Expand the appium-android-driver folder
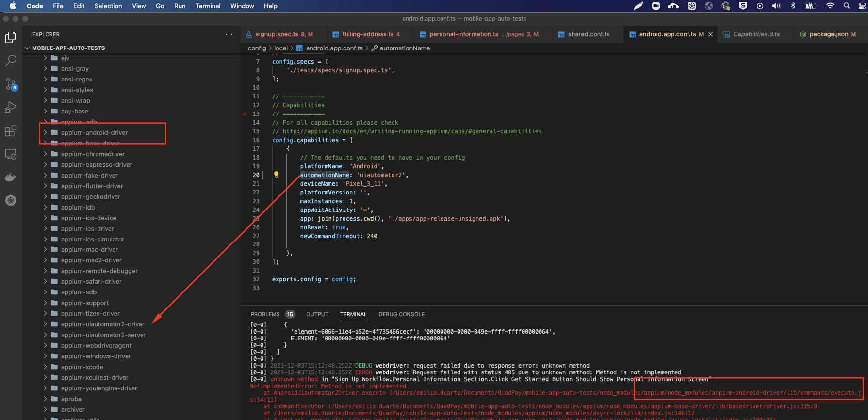 pyautogui.click(x=45, y=132)
